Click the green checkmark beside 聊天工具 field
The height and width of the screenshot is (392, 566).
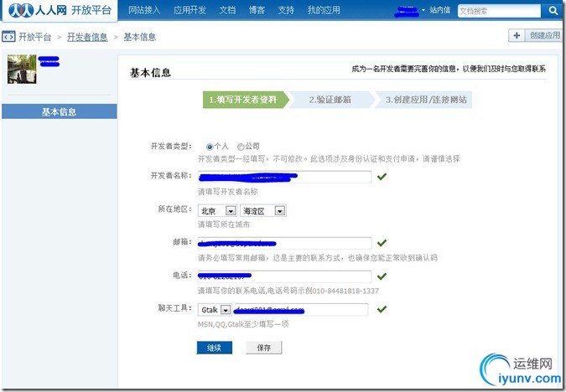pyautogui.click(x=382, y=309)
